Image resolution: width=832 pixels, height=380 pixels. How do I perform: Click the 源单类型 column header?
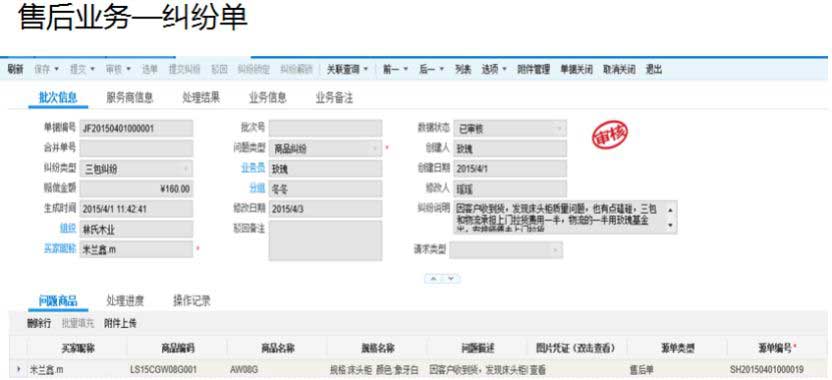677,349
